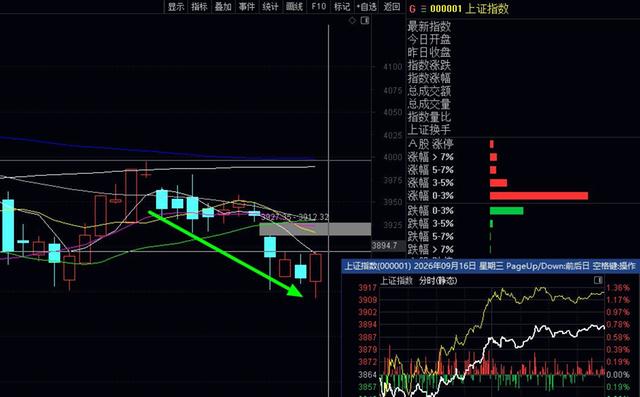The image size is (640, 397).
Task: Click the 3950 price axis label
Action: 393,202
